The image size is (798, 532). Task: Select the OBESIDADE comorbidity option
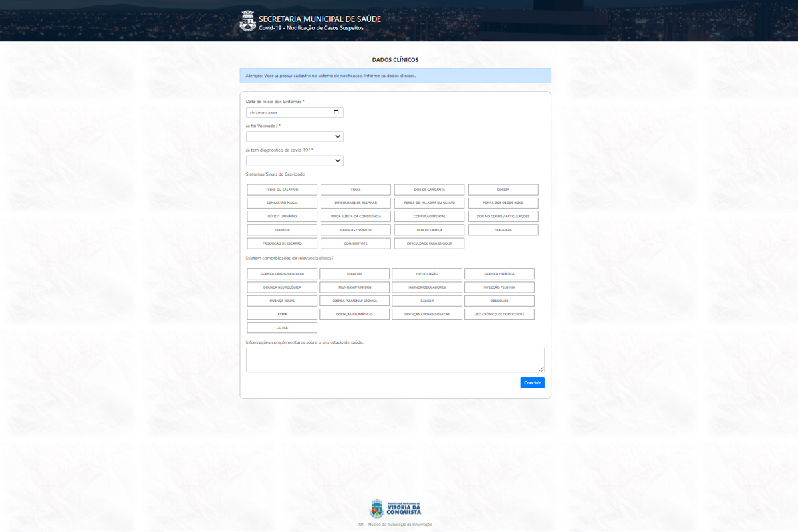(499, 301)
